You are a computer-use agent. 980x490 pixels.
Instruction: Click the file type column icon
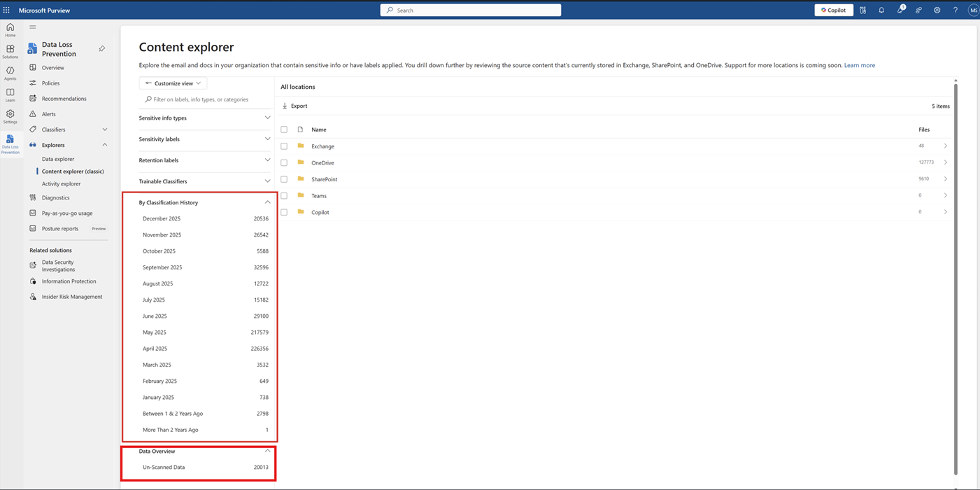(300, 129)
